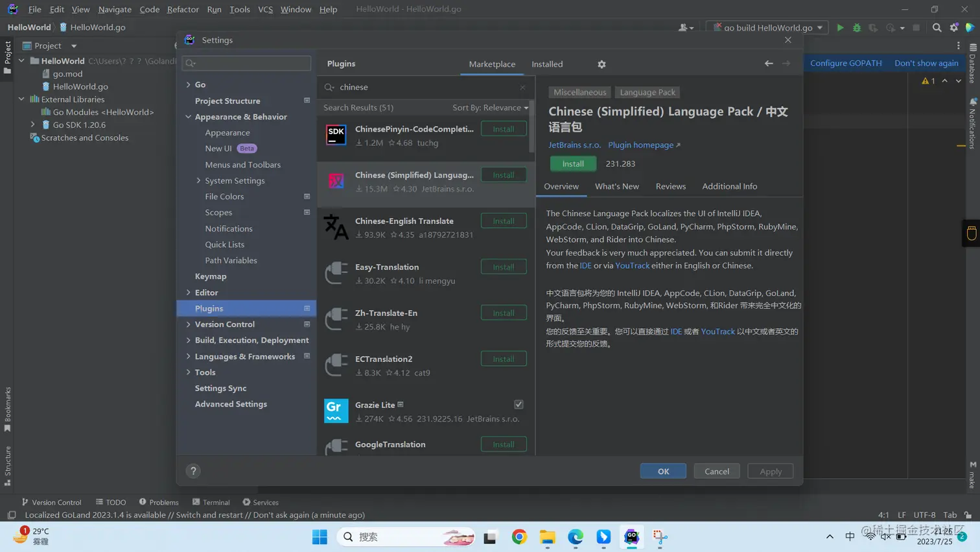This screenshot has height=552, width=980.
Task: Open the Services tool window
Action: click(x=261, y=502)
